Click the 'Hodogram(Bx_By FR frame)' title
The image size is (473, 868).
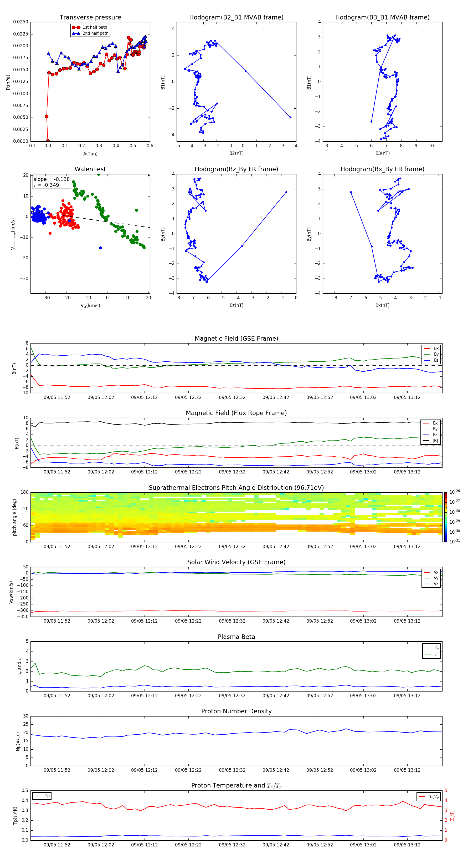point(382,169)
